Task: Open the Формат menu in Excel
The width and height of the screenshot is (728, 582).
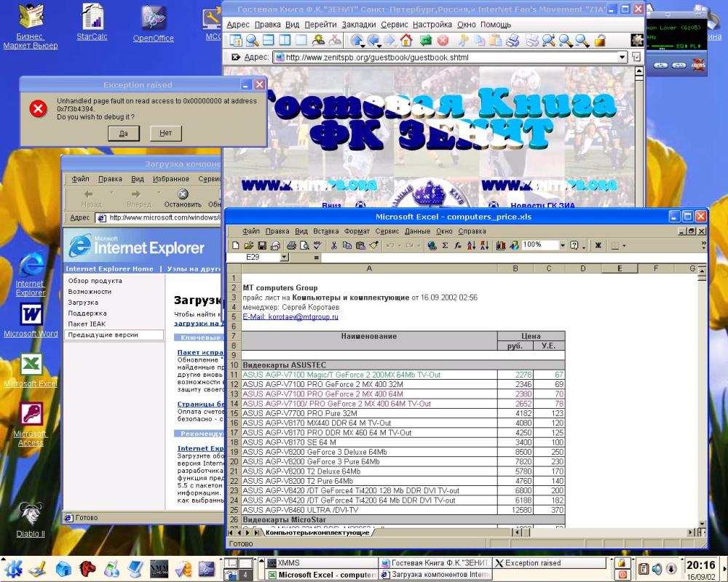Action: click(357, 231)
